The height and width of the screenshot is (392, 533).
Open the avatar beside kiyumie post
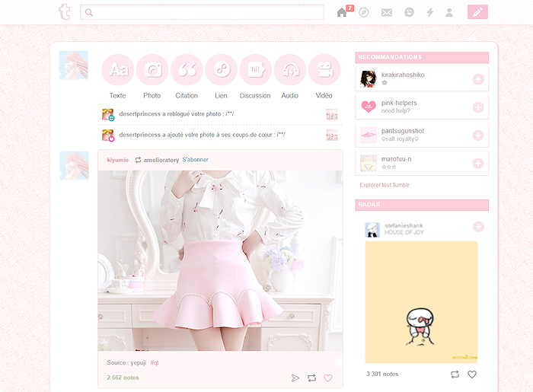(x=75, y=166)
